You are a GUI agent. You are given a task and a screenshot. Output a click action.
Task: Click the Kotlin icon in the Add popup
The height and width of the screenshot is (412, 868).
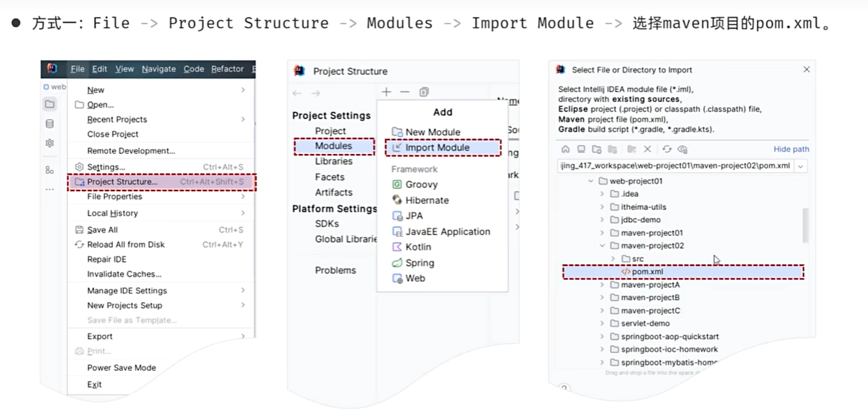pyautogui.click(x=397, y=247)
